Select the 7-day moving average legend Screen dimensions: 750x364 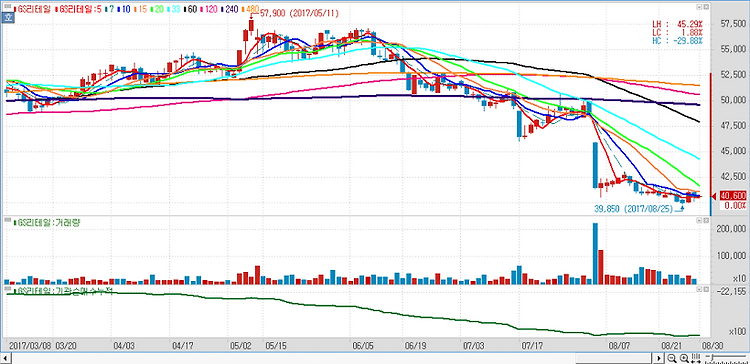(x=110, y=9)
